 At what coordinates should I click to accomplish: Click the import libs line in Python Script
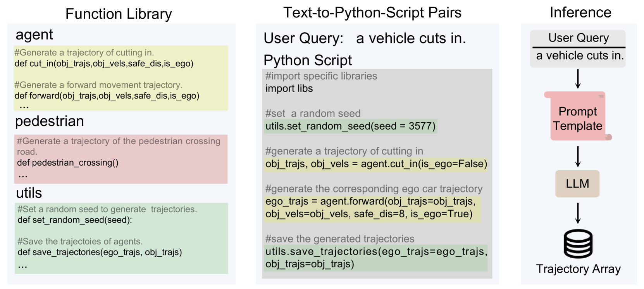289,88
